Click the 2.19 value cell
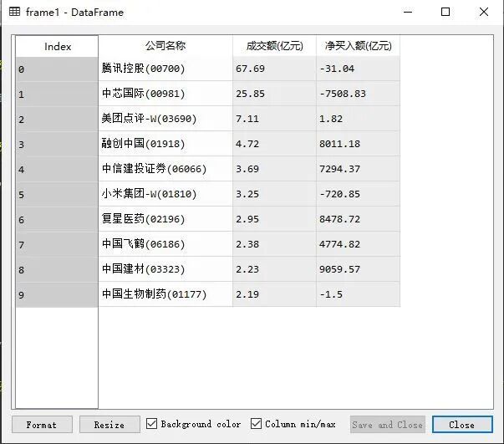 (x=274, y=294)
